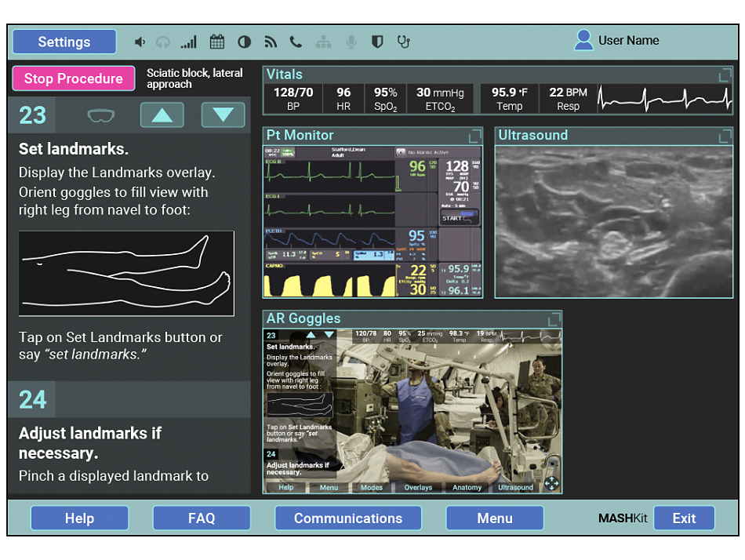Image resolution: width=745 pixels, height=560 pixels.
Task: Expand the Pt Monitor panel
Action: click(475, 136)
